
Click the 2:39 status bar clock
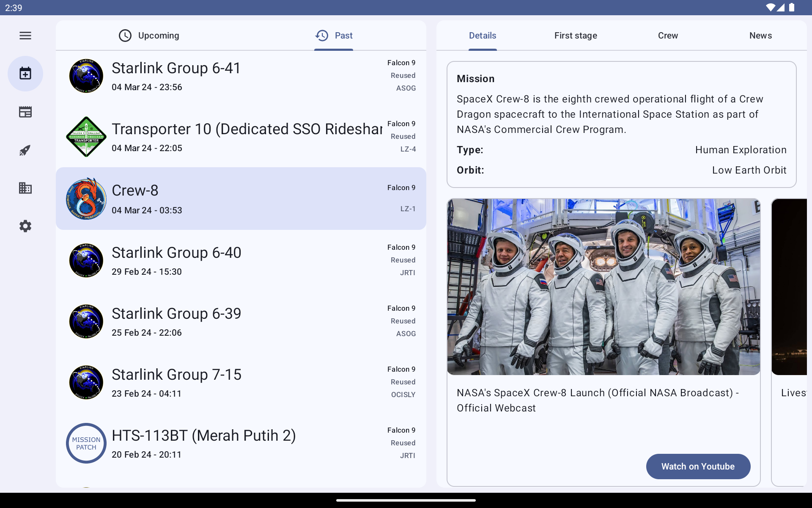click(14, 8)
